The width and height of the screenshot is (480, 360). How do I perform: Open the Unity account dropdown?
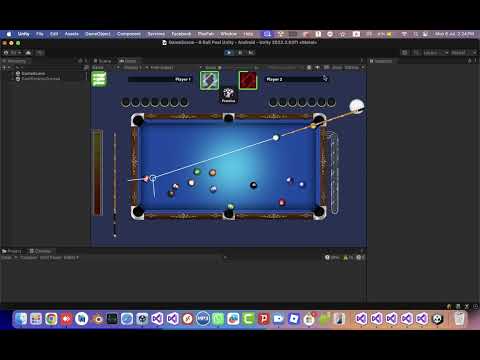pyautogui.click(x=13, y=53)
